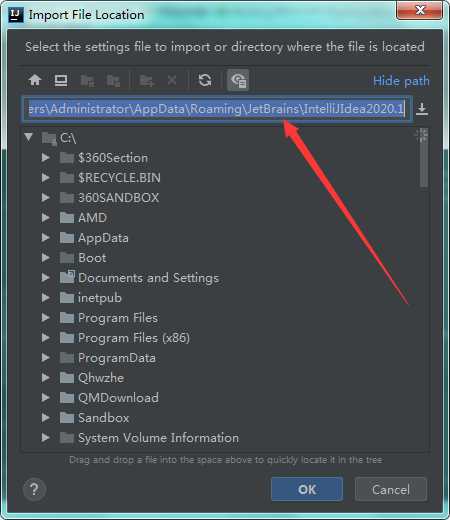Open the help question mark button

coord(34,489)
